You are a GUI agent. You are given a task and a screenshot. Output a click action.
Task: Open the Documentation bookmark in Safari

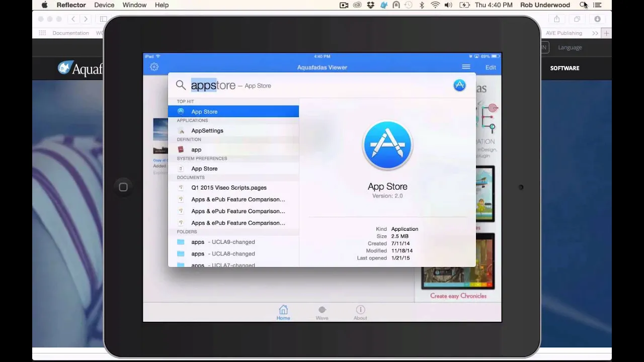click(x=70, y=33)
